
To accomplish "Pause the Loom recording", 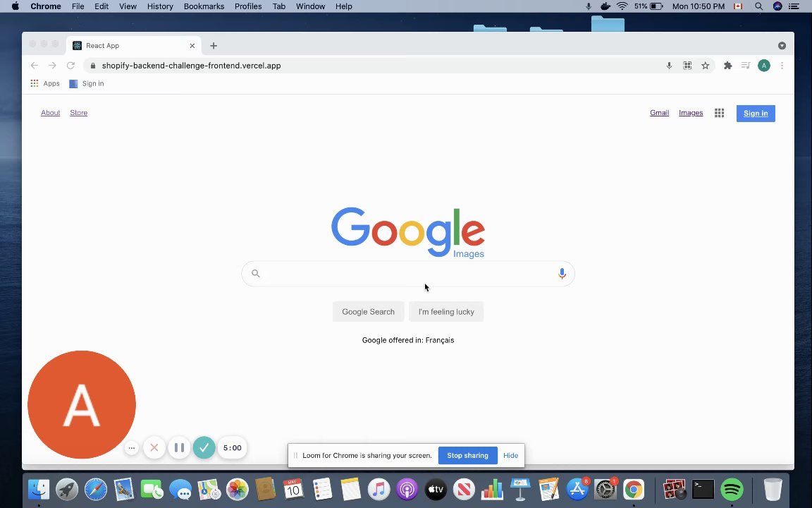I will [x=179, y=447].
